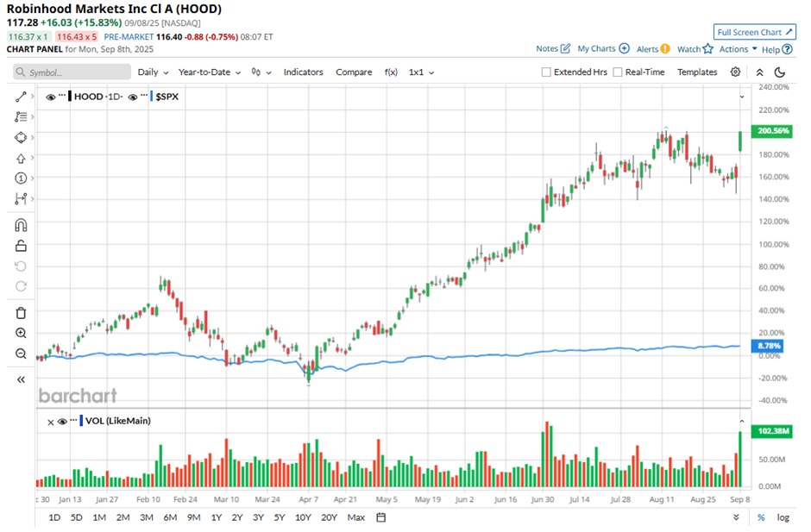Zoom out of the chart
Viewport: 811px width, 532px height.
coord(21,354)
